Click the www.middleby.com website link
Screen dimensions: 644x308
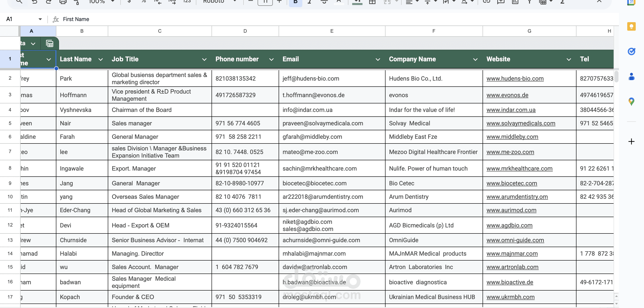click(x=512, y=137)
